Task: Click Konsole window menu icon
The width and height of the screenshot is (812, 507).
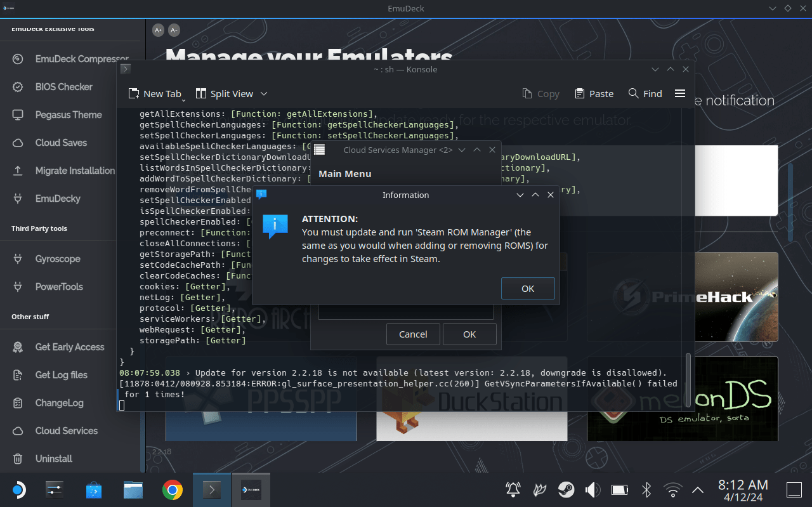Action: 125,69
